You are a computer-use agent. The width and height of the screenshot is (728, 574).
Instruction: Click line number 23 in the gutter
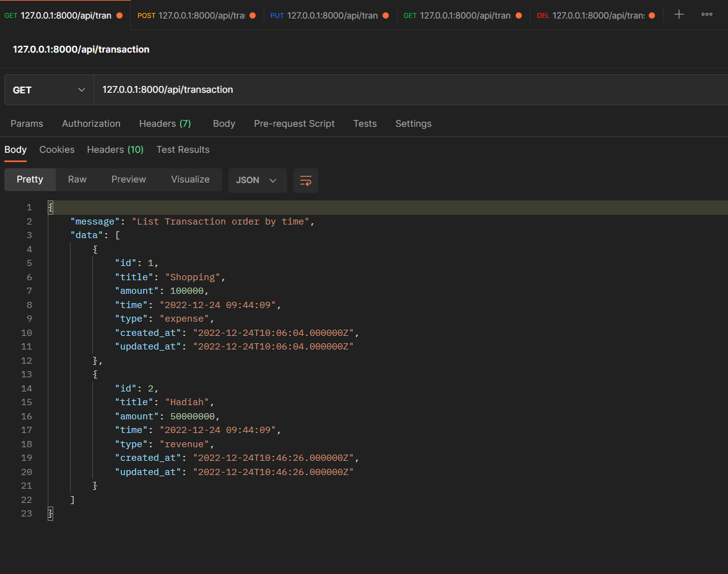pos(27,513)
